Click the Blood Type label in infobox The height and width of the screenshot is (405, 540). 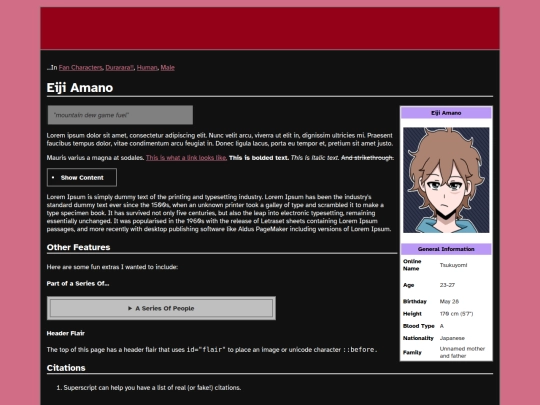pos(418,326)
